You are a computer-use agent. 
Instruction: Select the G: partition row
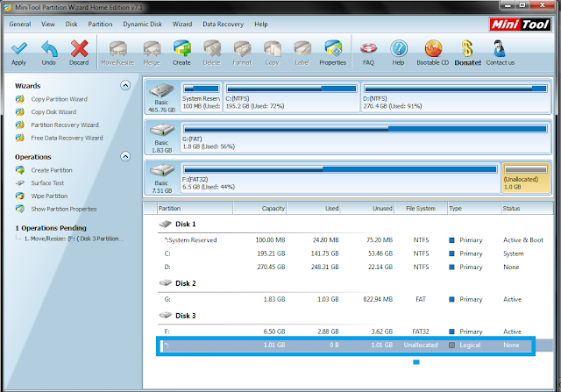point(354,299)
